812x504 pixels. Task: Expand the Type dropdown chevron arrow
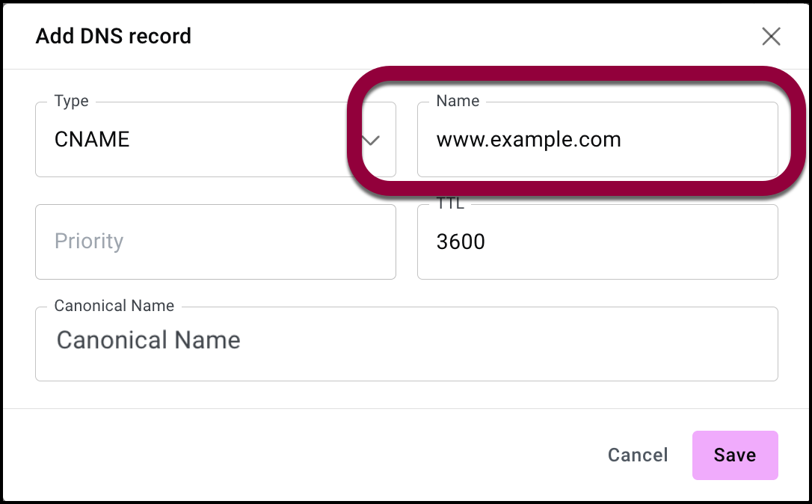[371, 140]
